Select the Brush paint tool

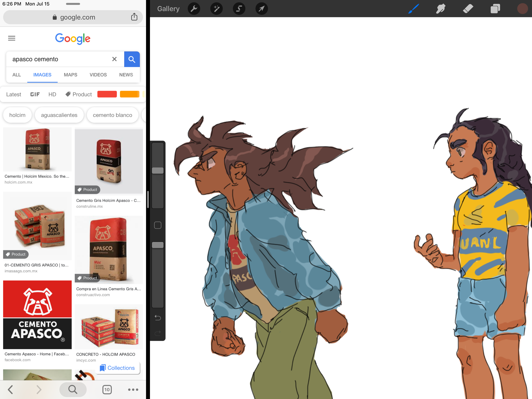tap(414, 9)
